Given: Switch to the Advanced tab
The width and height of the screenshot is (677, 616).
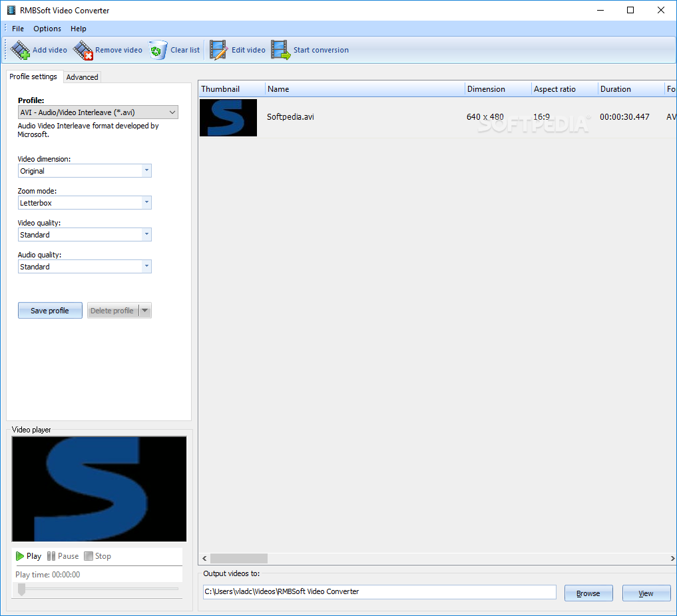Looking at the screenshot, I should pos(82,77).
